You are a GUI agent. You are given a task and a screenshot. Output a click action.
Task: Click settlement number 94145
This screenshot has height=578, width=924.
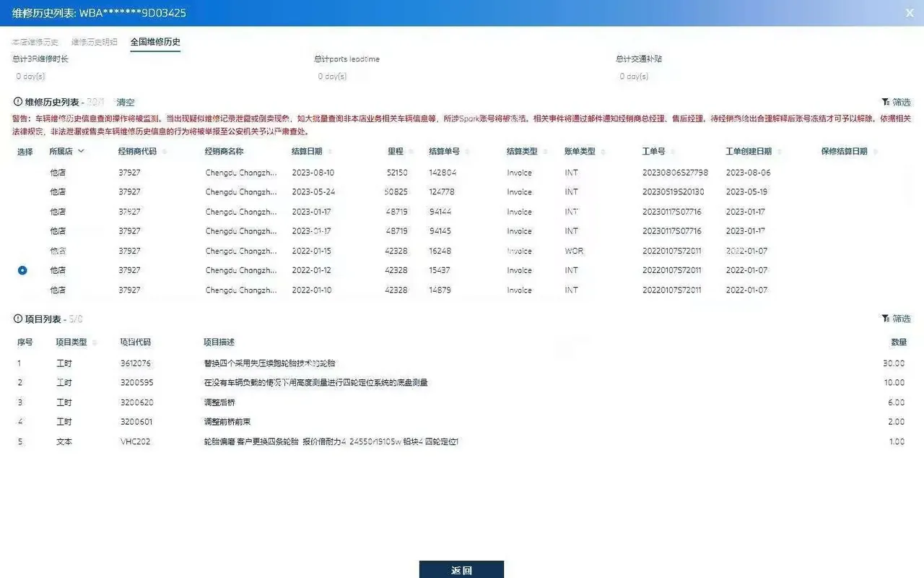point(440,231)
